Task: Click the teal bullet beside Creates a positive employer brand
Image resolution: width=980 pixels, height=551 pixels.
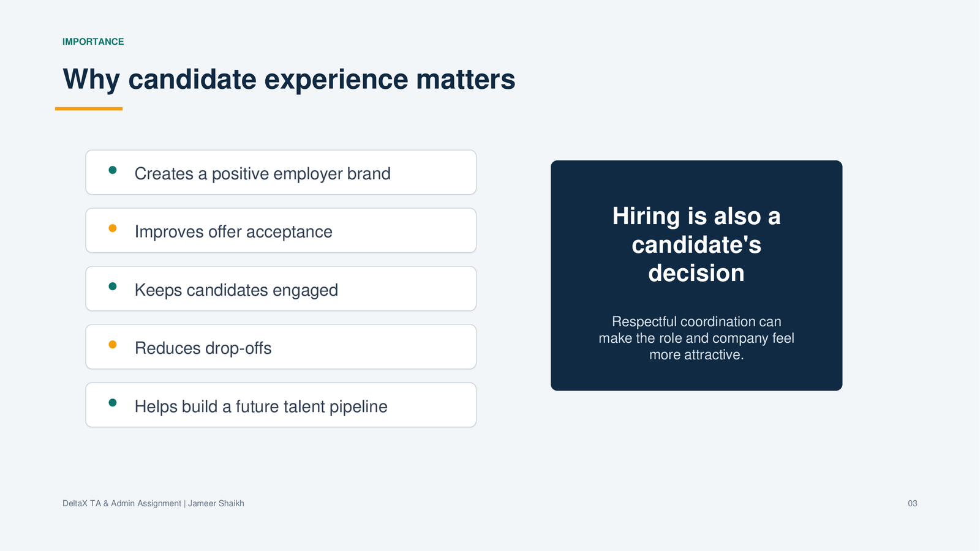Action: pyautogui.click(x=113, y=170)
